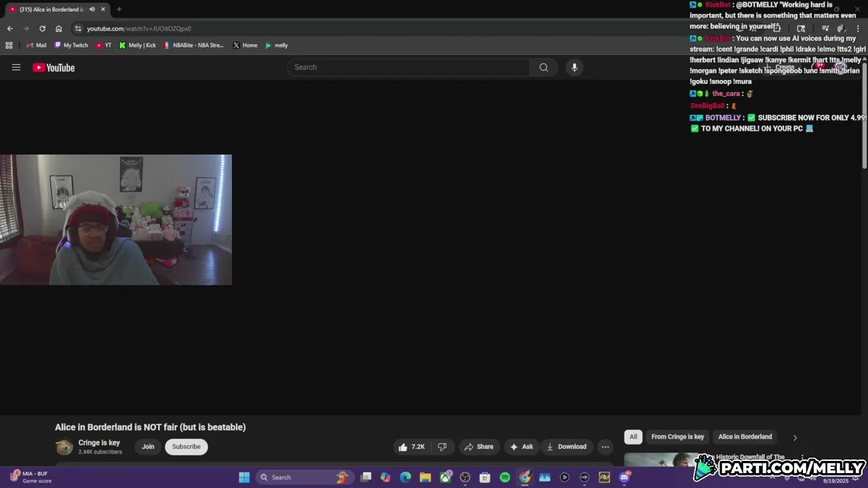Open the Historic Downfall video thumbnail
The width and height of the screenshot is (868, 488).
(661, 460)
